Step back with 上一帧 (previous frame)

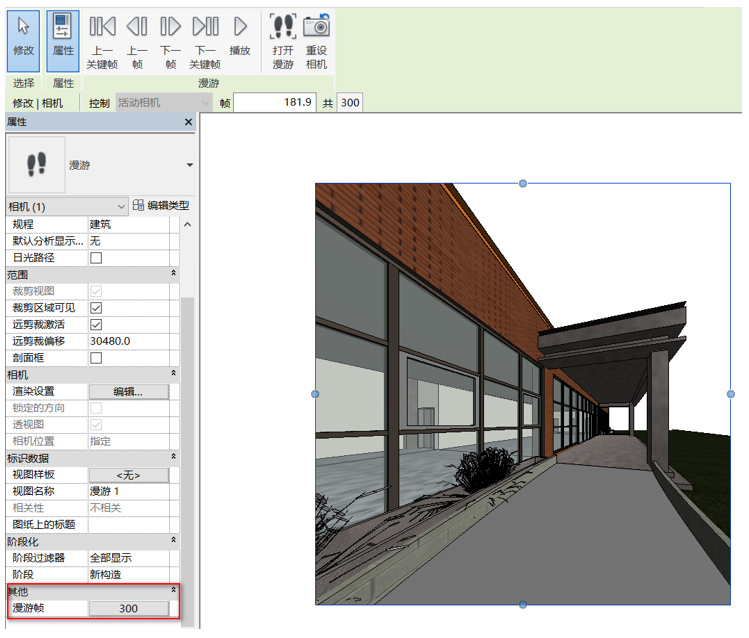137,36
